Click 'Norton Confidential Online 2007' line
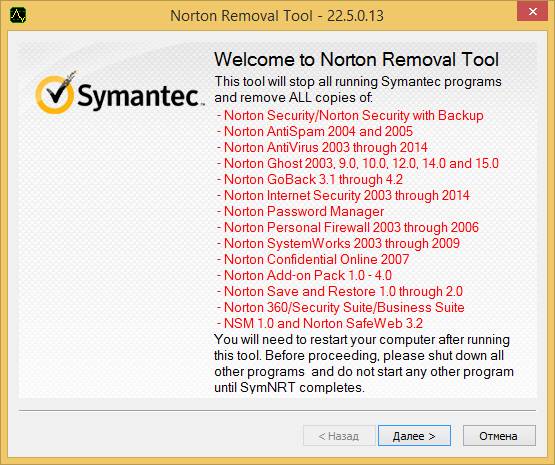This screenshot has width=555, height=465. point(313,259)
